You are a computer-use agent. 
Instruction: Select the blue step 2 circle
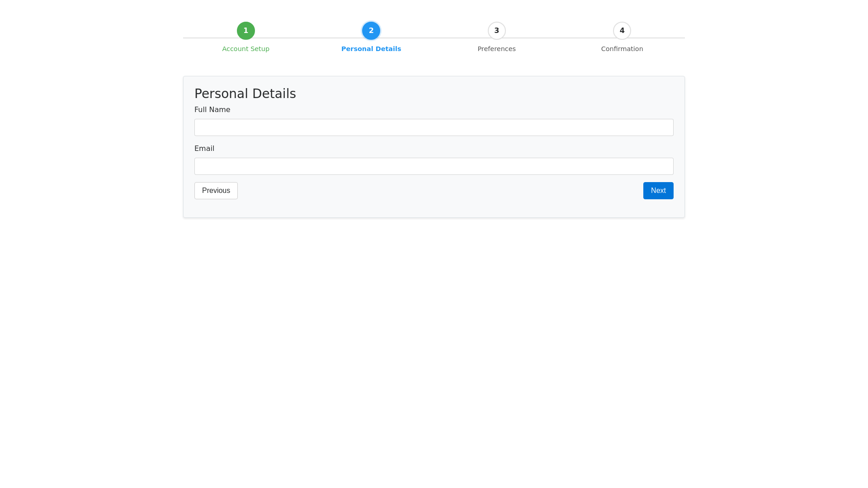[x=371, y=31]
